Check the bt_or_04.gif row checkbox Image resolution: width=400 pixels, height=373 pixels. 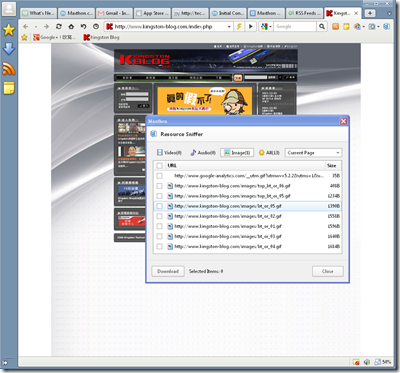159,247
